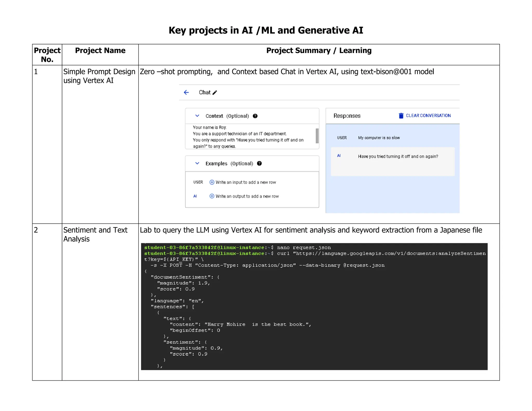The image size is (532, 411).
Task: Click 'Sentiment and Text Analysis' project name cell
Action: pos(95,234)
